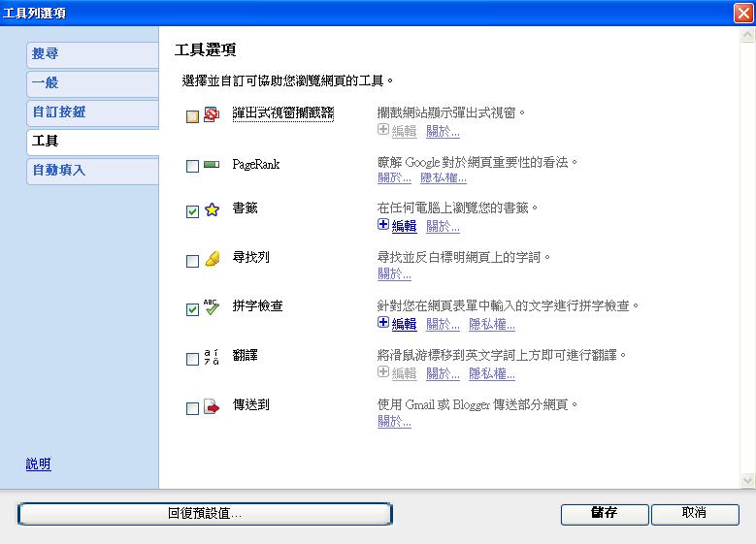The image size is (756, 544).
Task: Click the scrollbar down arrow
Action: coord(747,480)
